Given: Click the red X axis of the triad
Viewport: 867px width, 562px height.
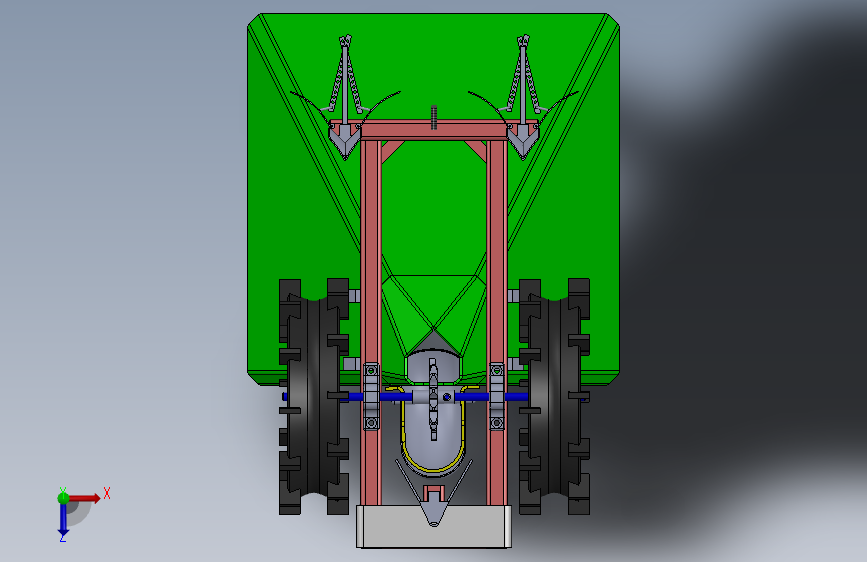Looking at the screenshot, I should (x=86, y=498).
